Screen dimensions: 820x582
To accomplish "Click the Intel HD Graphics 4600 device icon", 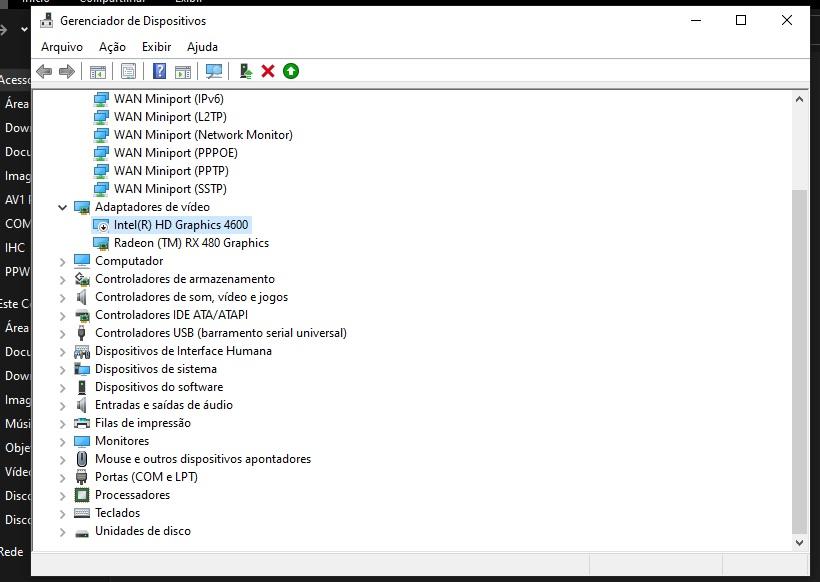I will click(100, 225).
